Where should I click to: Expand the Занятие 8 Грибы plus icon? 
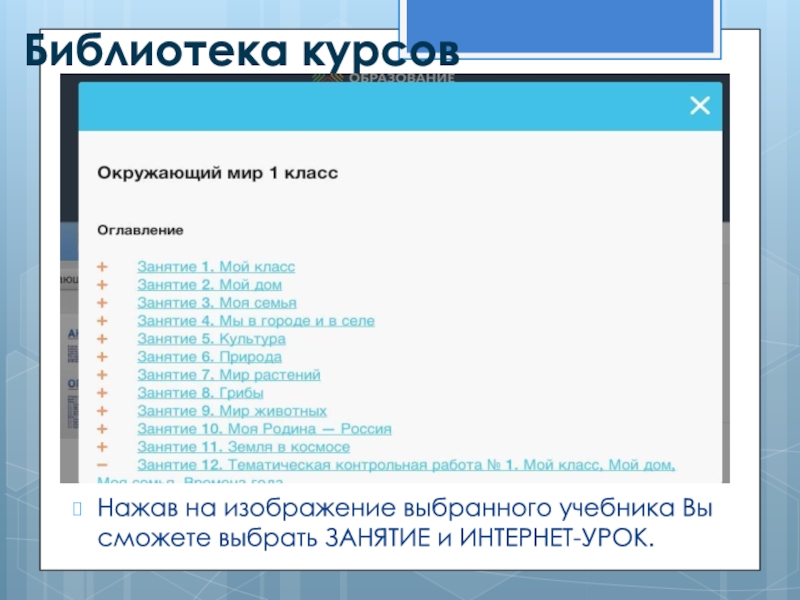coord(103,393)
